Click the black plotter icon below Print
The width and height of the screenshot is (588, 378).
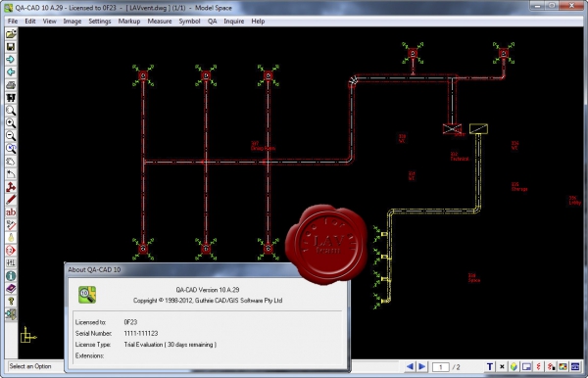11,98
